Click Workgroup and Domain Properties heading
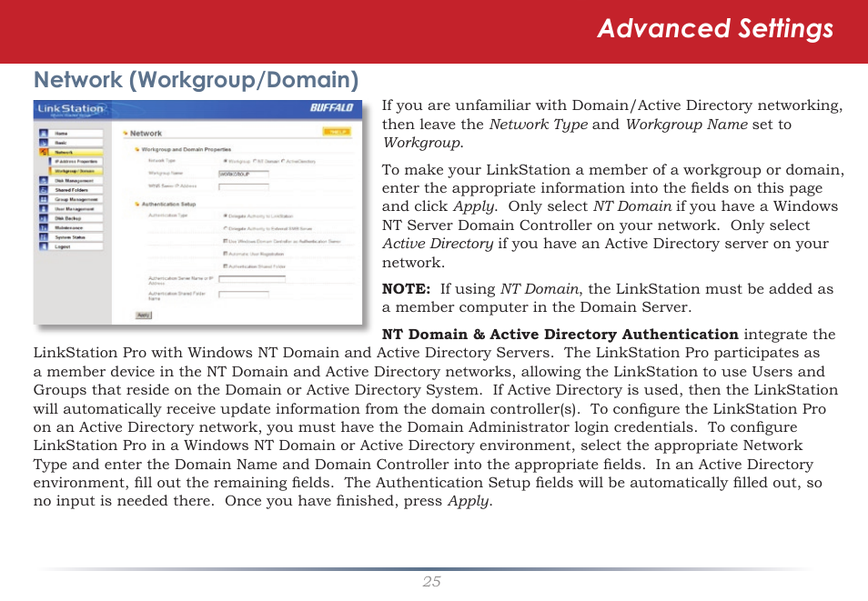This screenshot has height=601, width=868. 186,149
